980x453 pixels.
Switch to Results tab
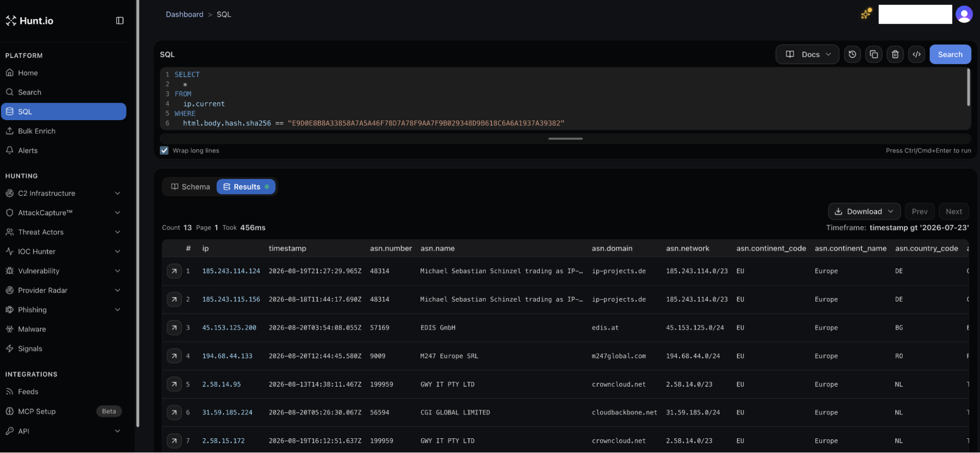[x=246, y=187]
